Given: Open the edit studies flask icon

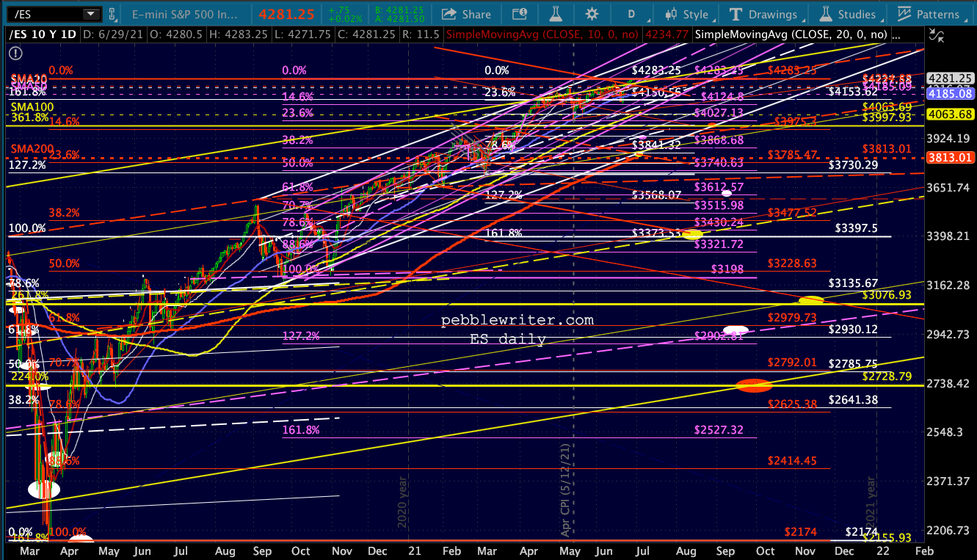Looking at the screenshot, I should (556, 14).
